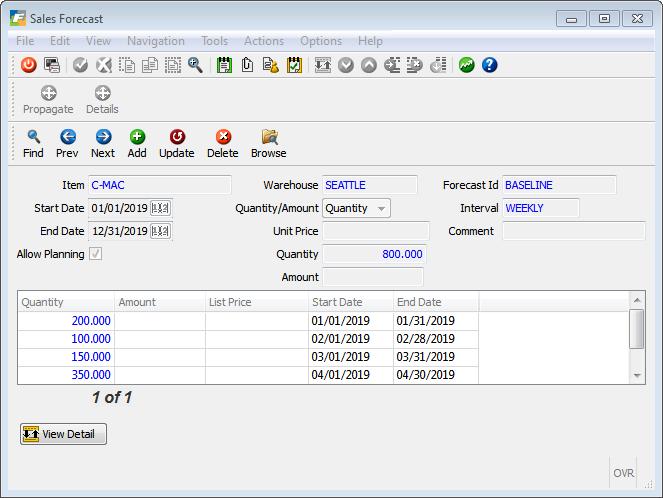The height and width of the screenshot is (498, 663).
Task: Click the grey up arrow circle icon
Action: tap(369, 65)
